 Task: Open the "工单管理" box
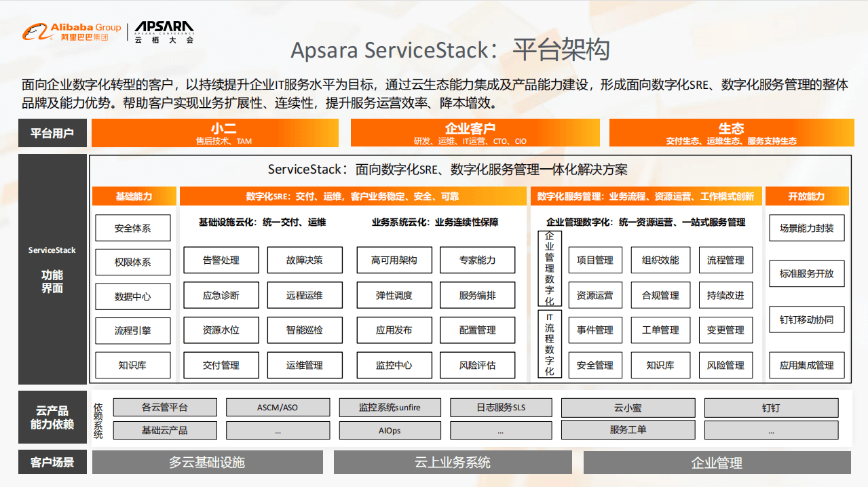click(x=660, y=330)
